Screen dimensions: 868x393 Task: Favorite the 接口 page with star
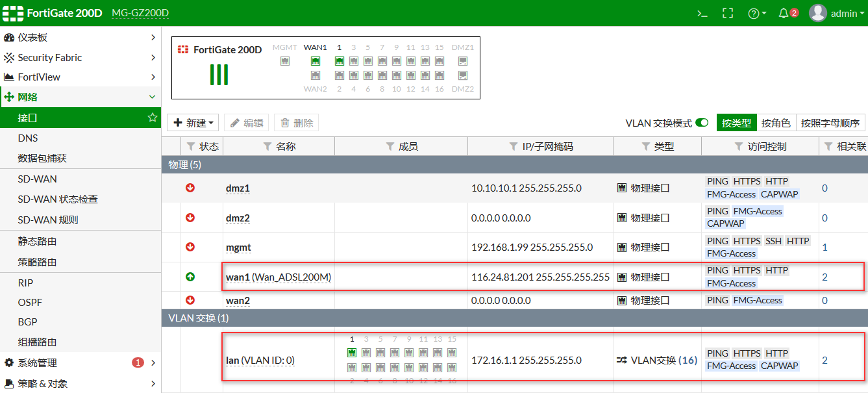click(153, 118)
